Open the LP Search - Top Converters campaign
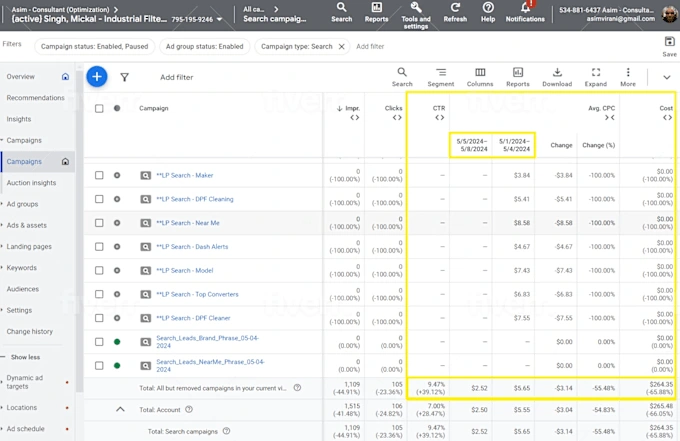Screen dimensions: 680x441 pos(197,294)
